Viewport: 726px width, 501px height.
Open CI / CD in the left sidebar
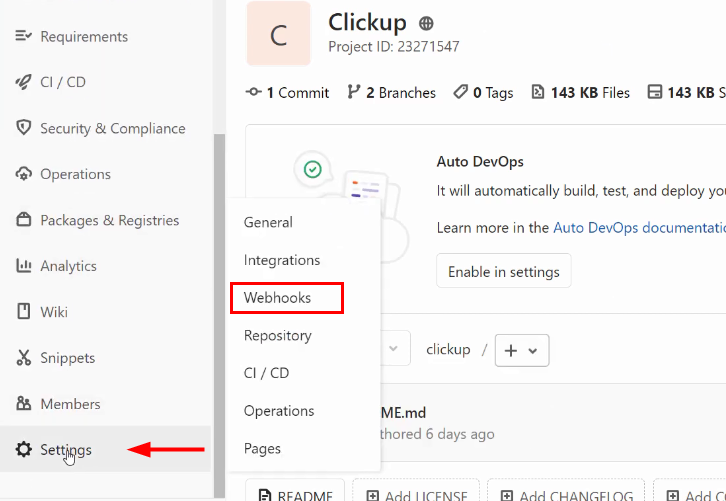coord(63,82)
